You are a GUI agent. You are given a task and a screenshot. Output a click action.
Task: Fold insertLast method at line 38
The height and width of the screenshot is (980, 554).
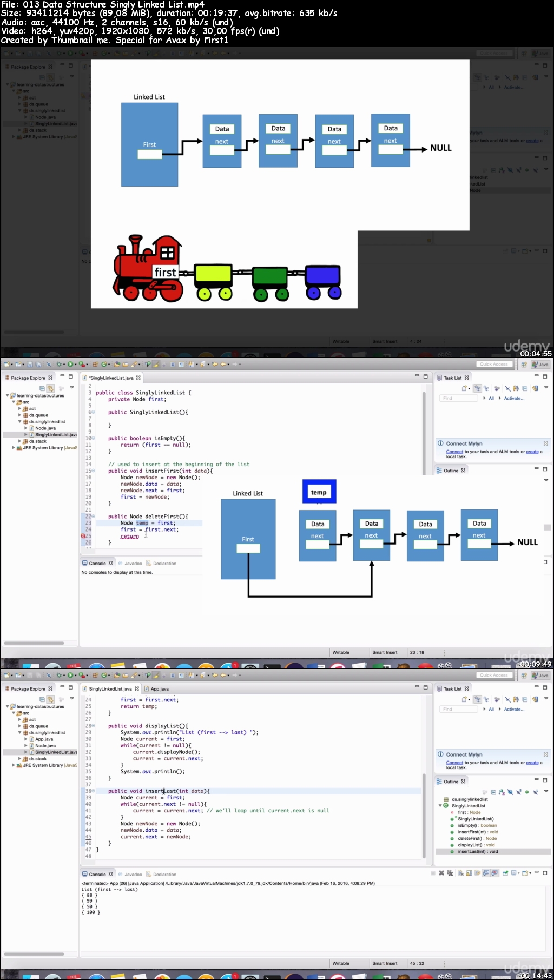(93, 791)
